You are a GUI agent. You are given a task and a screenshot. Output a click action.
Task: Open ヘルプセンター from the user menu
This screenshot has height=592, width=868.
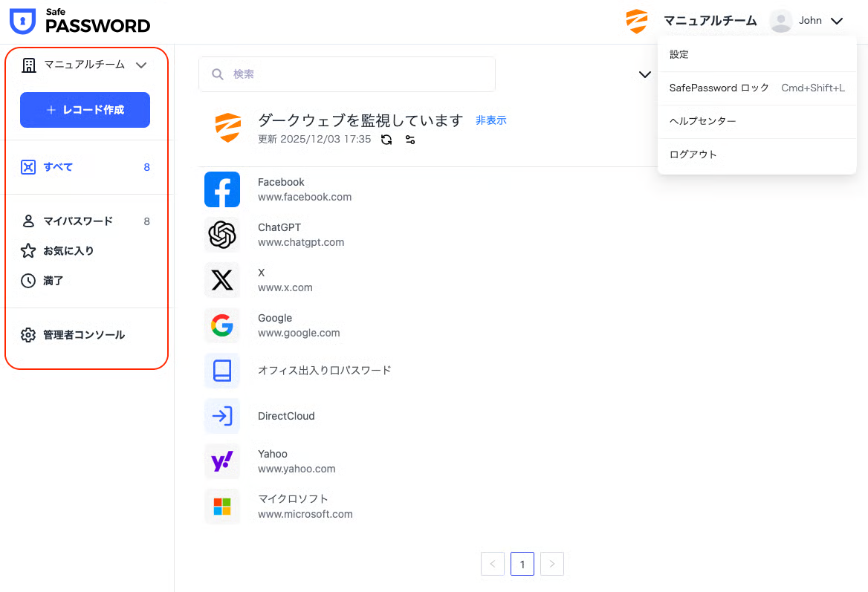[x=702, y=121]
